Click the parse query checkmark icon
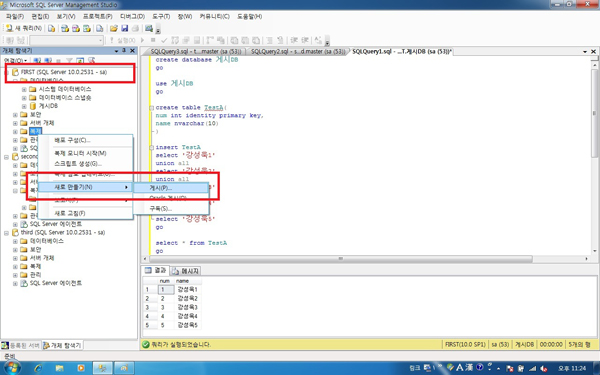The height and width of the screenshot is (375, 600). (x=164, y=40)
